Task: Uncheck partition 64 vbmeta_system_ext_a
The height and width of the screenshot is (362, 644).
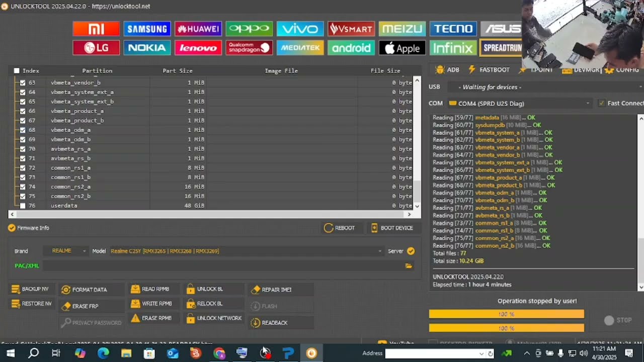Action: [23, 92]
